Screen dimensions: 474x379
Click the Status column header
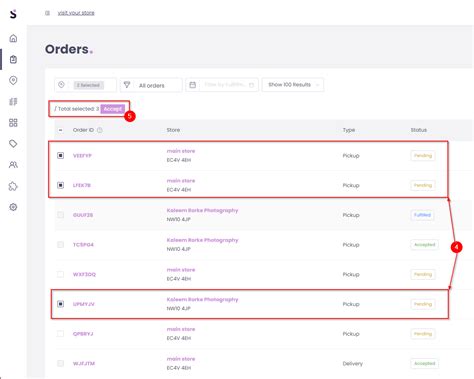tap(419, 130)
